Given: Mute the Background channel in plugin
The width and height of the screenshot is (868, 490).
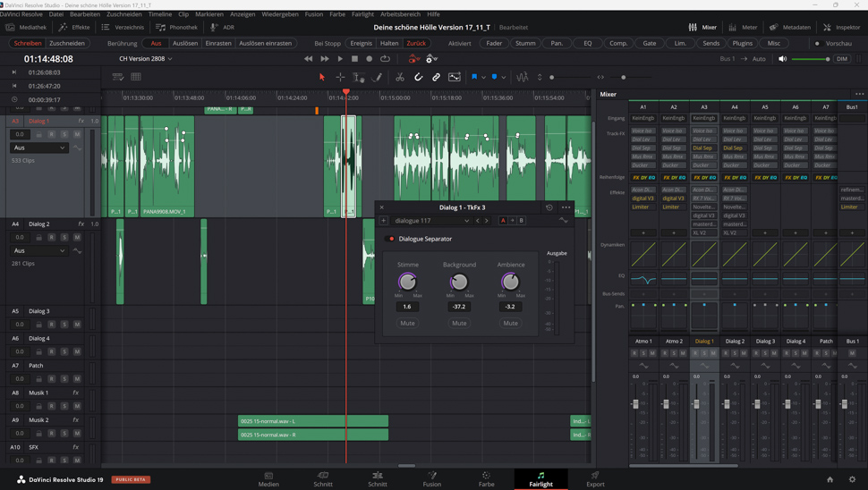Looking at the screenshot, I should click(x=459, y=323).
